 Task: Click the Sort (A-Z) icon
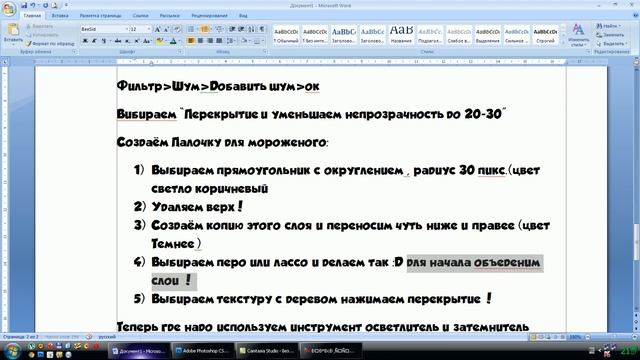click(252, 29)
